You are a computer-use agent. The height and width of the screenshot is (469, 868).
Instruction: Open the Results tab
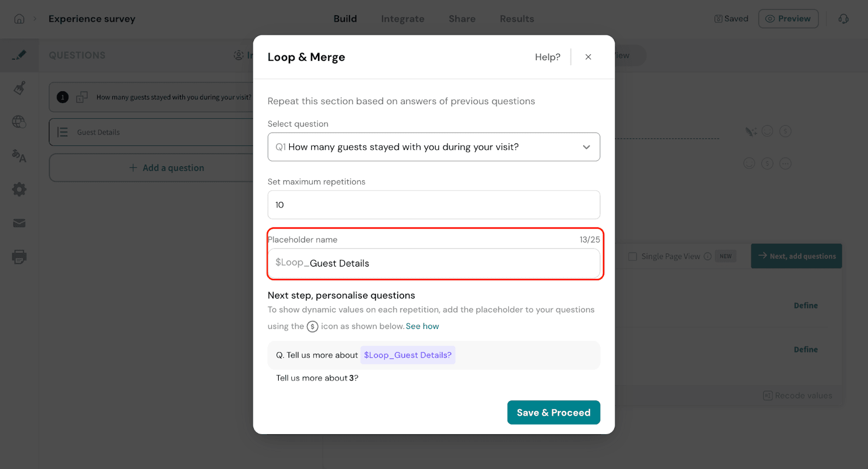click(x=516, y=19)
